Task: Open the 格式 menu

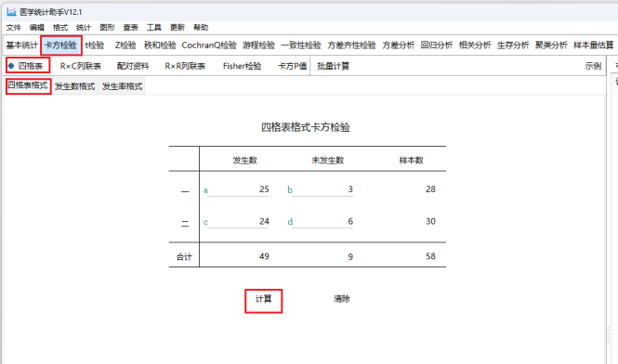Action: [60, 27]
